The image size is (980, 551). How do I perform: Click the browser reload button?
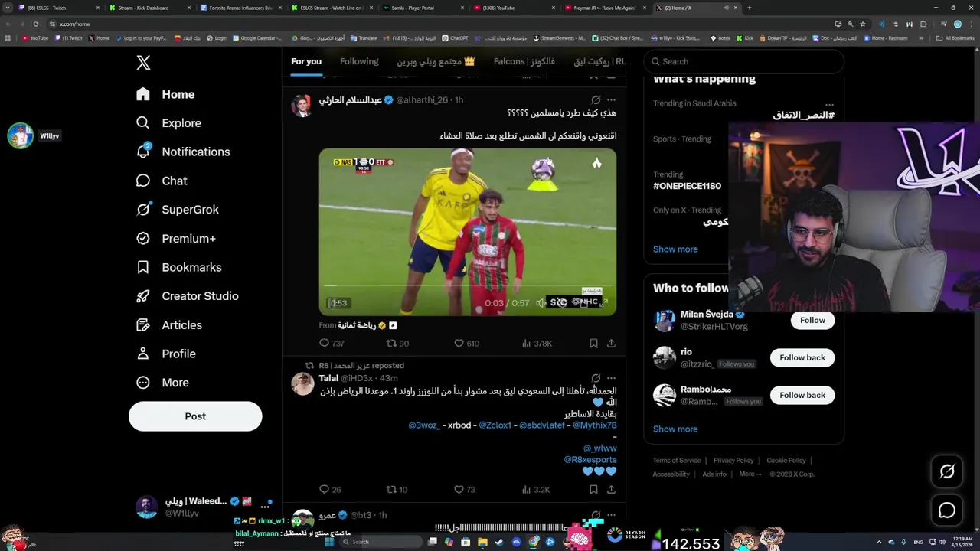pos(35,24)
